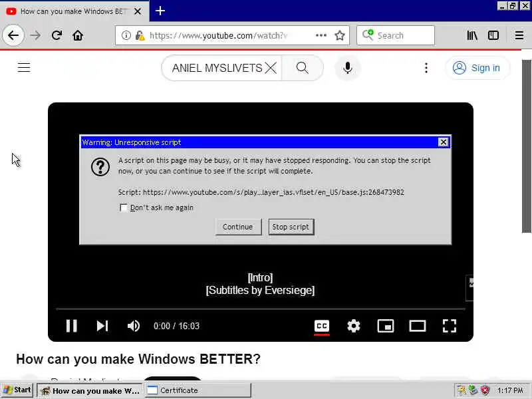532x399 pixels.
Task: Click the taskbar clock
Action: pyautogui.click(x=510, y=390)
